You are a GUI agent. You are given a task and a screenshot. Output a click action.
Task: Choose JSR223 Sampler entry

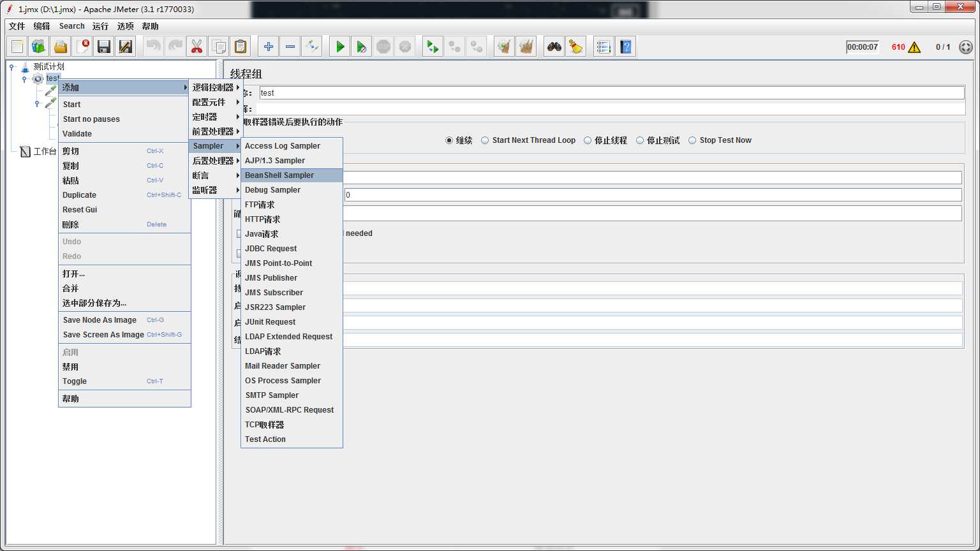click(292, 307)
